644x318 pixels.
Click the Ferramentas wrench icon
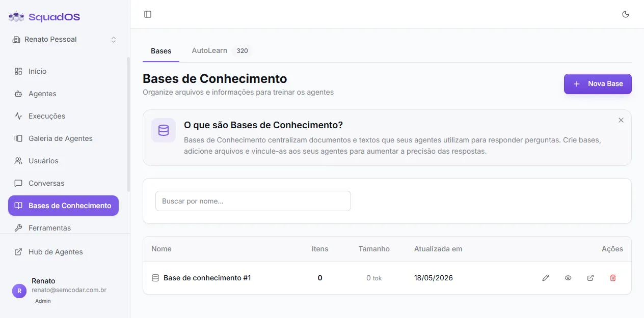(18, 228)
